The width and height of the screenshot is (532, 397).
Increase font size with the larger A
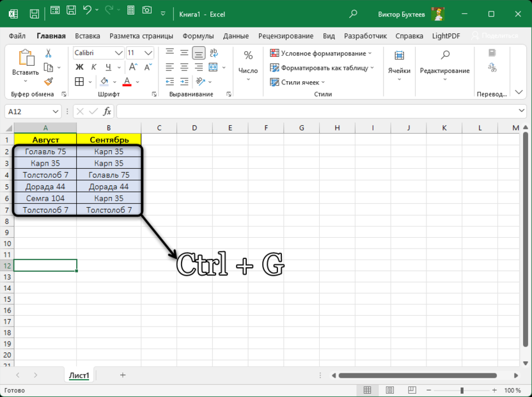tap(133, 67)
